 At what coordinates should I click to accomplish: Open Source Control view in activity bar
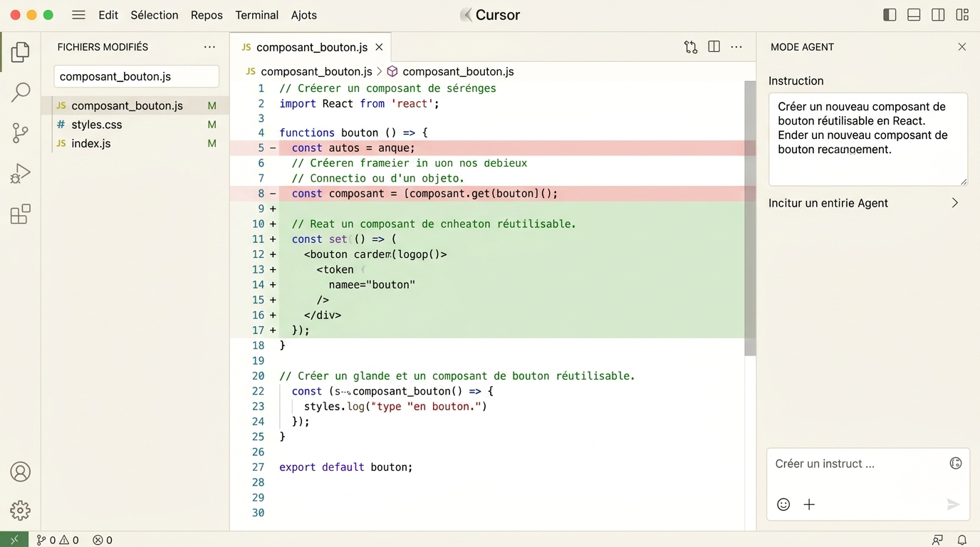pyautogui.click(x=21, y=132)
